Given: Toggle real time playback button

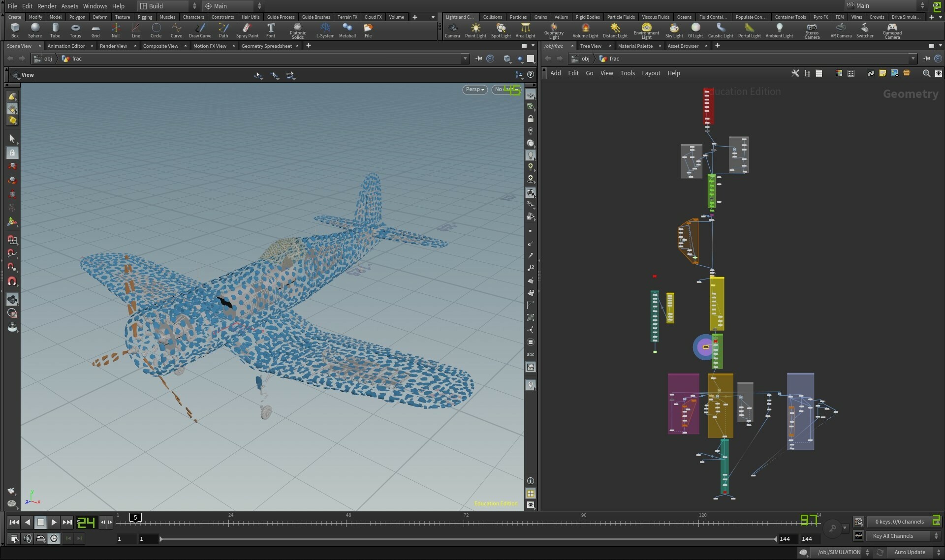Looking at the screenshot, I should 54,538.
